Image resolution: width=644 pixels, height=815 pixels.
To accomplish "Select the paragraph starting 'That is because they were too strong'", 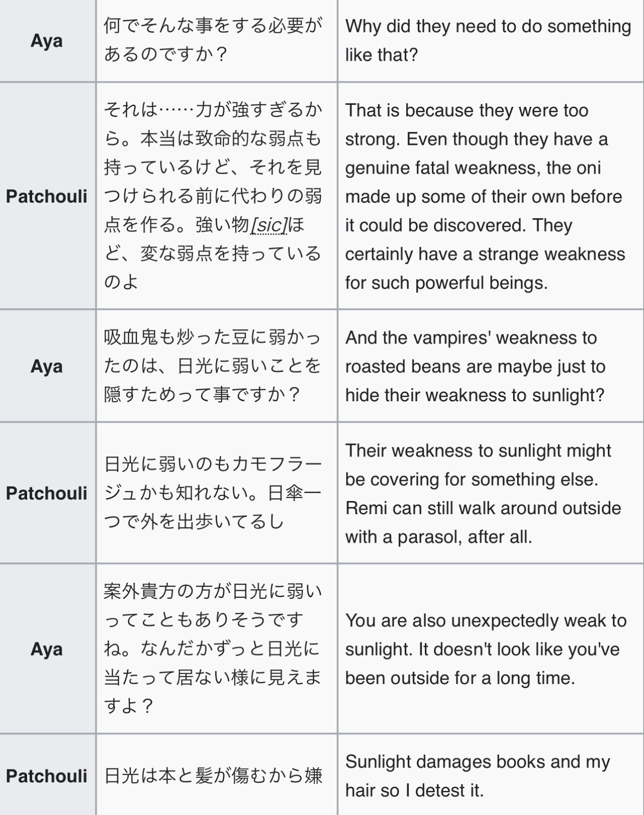I will coord(485,196).
